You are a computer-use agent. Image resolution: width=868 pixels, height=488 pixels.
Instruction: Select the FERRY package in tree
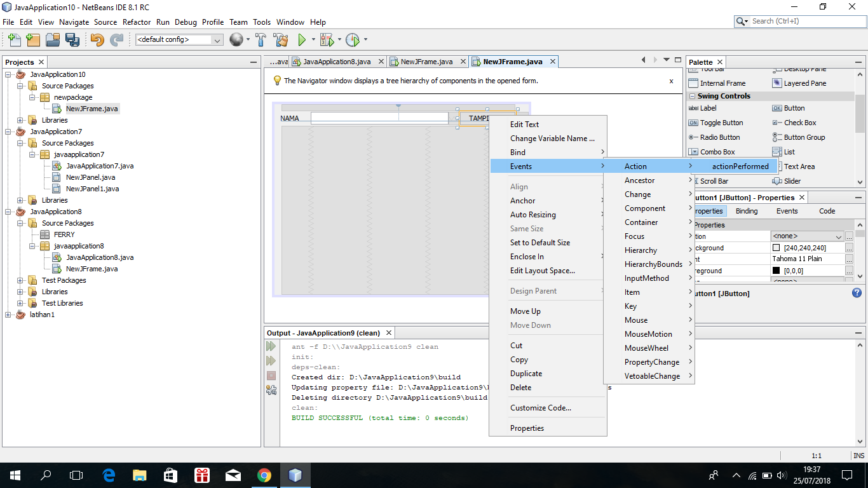(64, 234)
